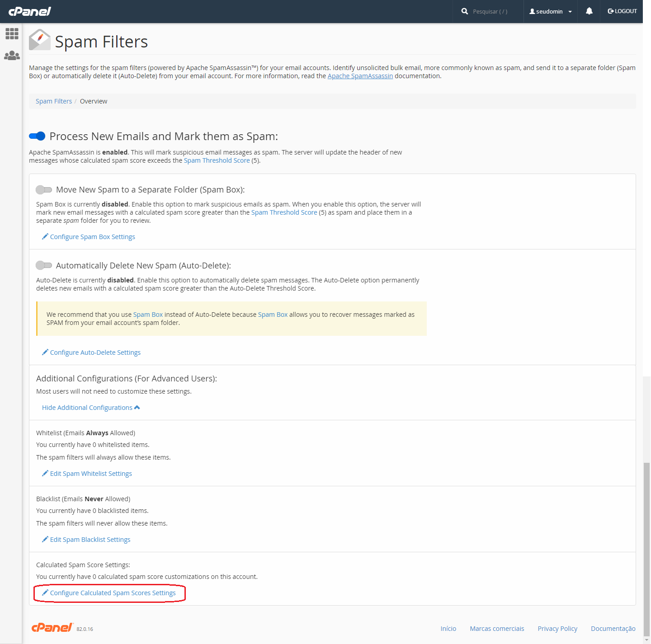Click the cPanel logo in header
The height and width of the screenshot is (644, 651).
coord(30,11)
